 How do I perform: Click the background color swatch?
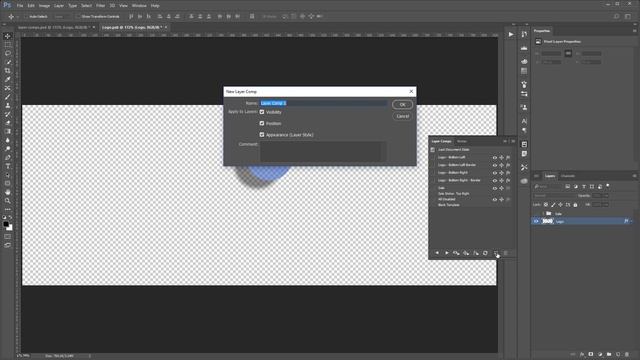coord(10,228)
